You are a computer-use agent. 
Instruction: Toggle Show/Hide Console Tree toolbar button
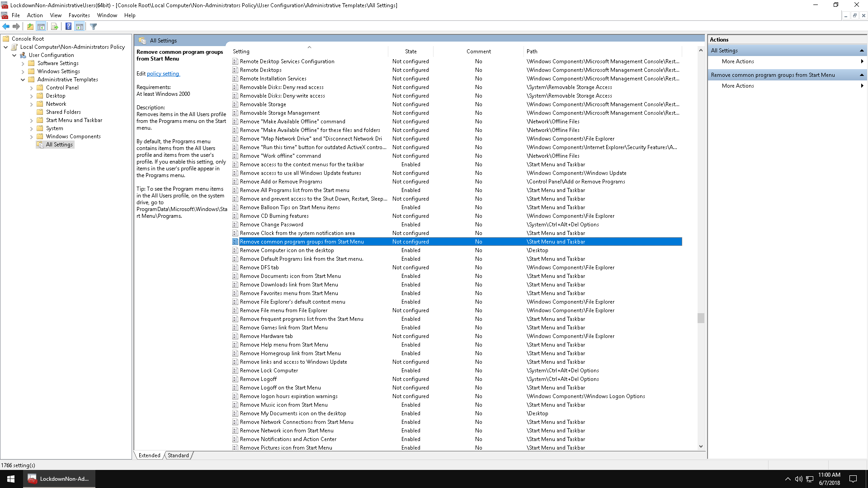(x=41, y=27)
